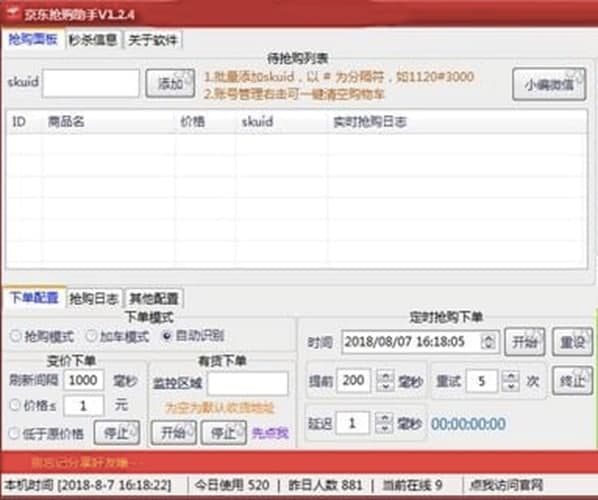Increase the 重试 count
Image resolution: width=598 pixels, height=500 pixels.
point(511,376)
